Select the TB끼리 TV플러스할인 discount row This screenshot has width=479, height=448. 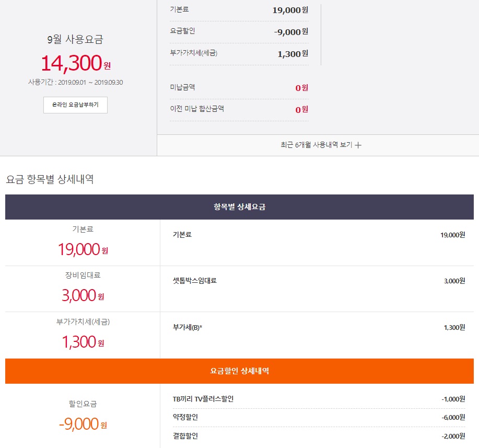click(203, 399)
